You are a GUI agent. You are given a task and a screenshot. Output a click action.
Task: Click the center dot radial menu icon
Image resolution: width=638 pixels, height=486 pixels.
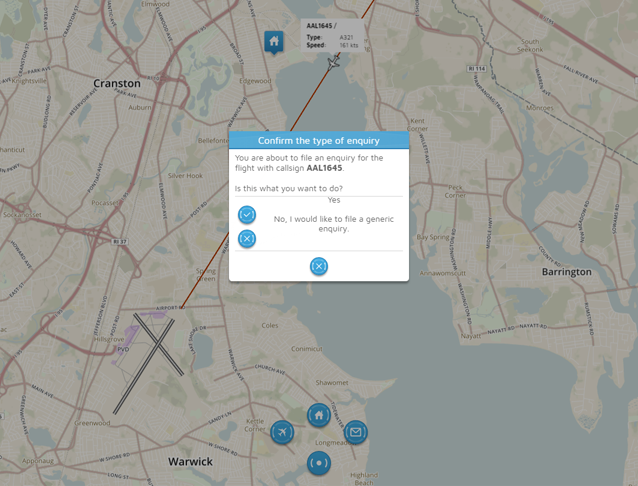318,463
